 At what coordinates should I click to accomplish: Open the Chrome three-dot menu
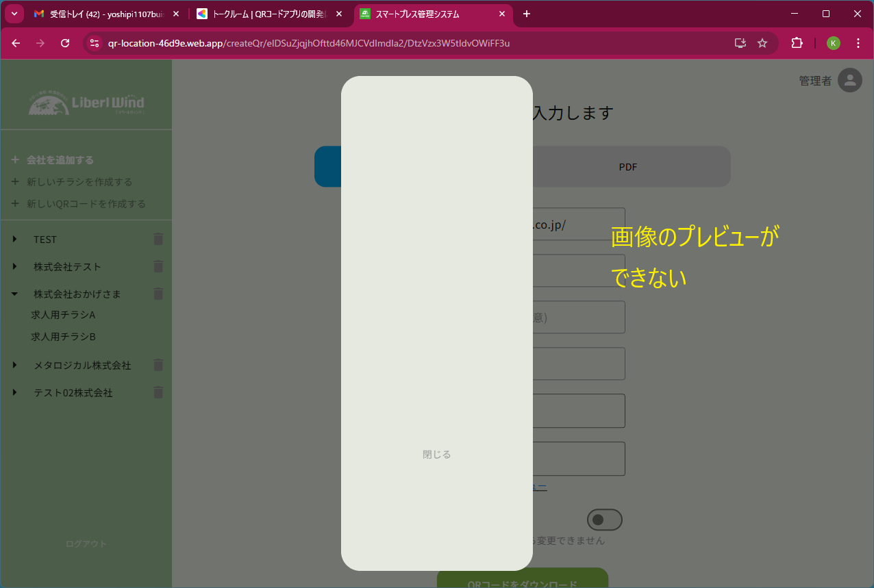pos(858,43)
